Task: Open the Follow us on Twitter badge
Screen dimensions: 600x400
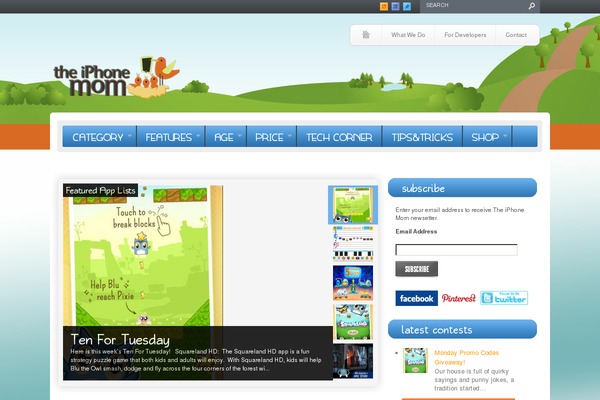Action: [504, 298]
